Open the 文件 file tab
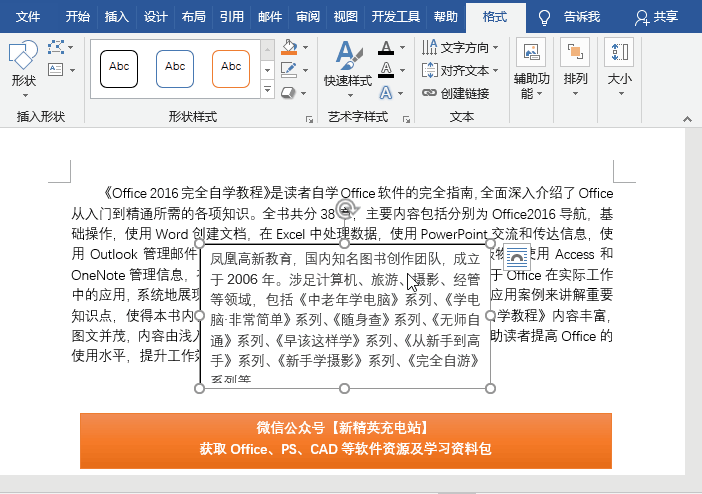The height and width of the screenshot is (494, 702). 28,17
